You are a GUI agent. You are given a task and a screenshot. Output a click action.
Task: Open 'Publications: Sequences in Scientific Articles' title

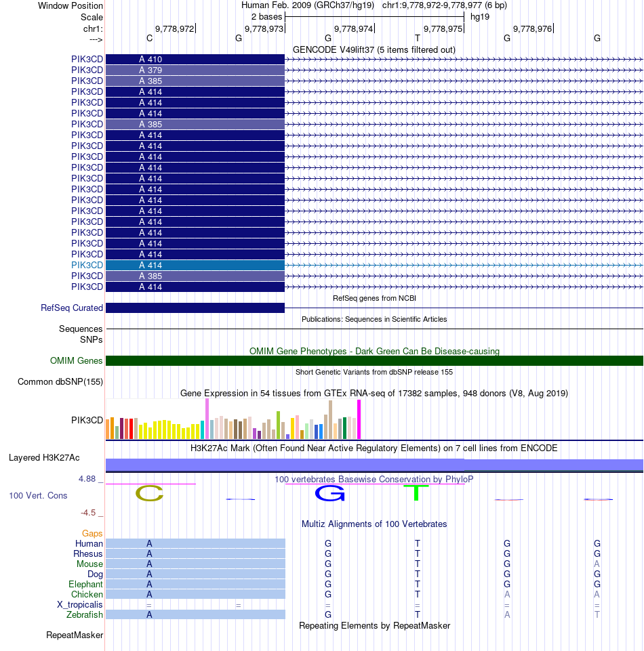tap(374, 319)
